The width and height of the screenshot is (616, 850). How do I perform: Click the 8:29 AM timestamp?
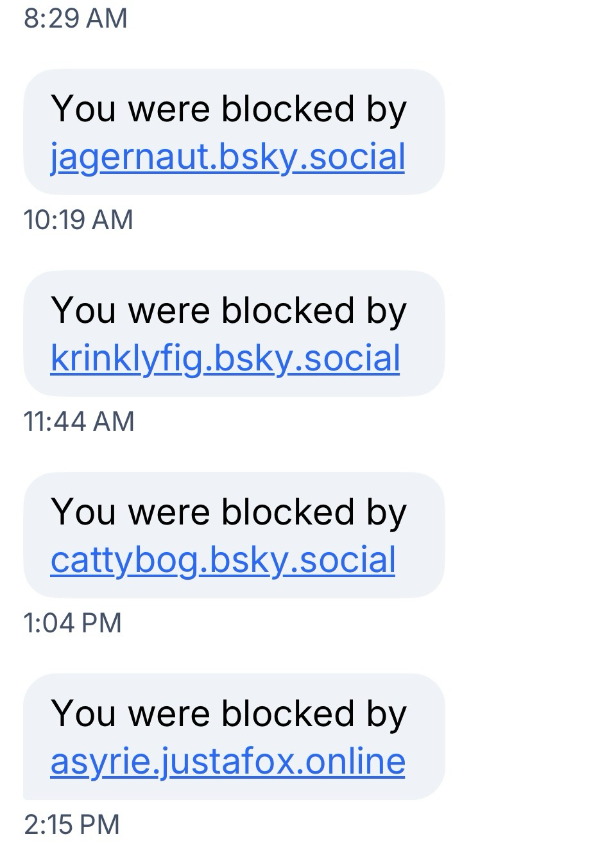(76, 18)
